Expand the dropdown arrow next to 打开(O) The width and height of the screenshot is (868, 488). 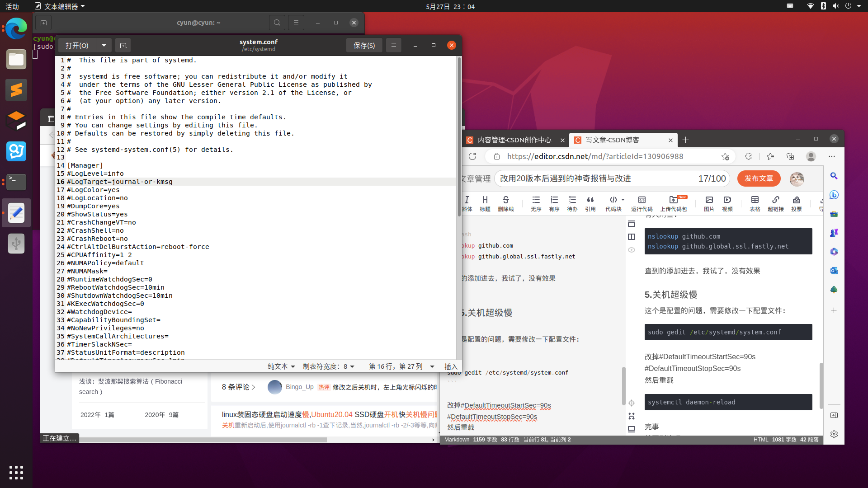click(x=104, y=45)
